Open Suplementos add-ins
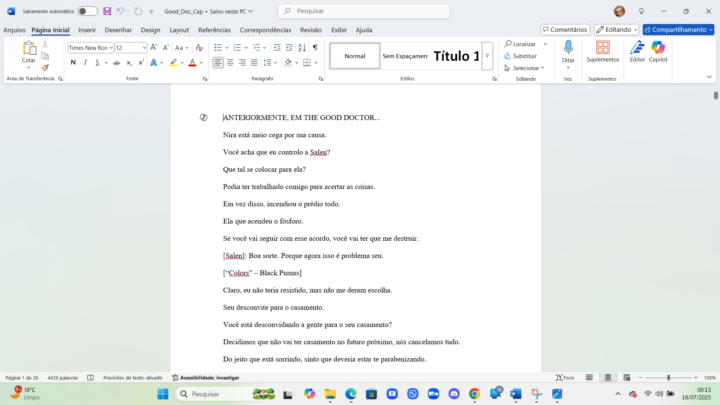Screen dimensions: 720x405 [x=602, y=51]
